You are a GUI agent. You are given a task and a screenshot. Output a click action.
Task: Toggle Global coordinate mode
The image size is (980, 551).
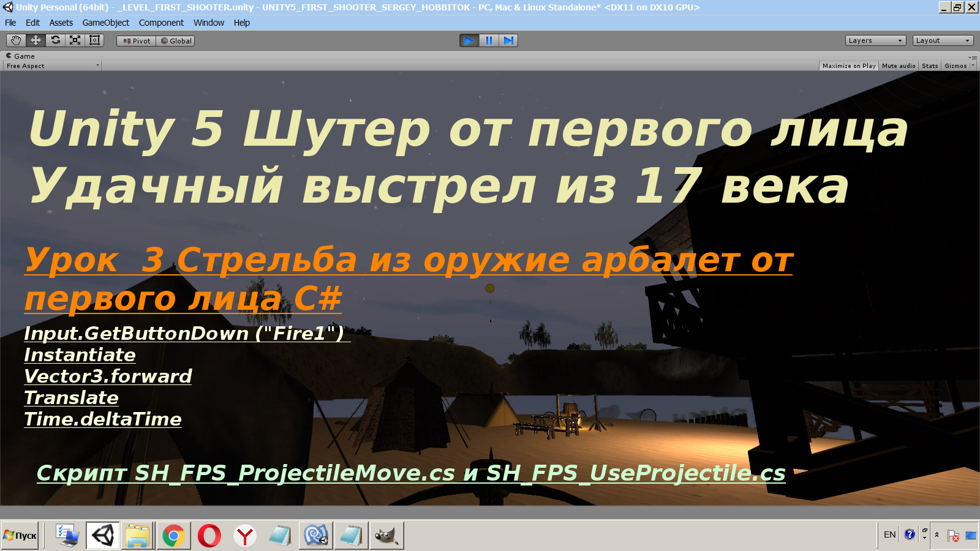[x=175, y=40]
